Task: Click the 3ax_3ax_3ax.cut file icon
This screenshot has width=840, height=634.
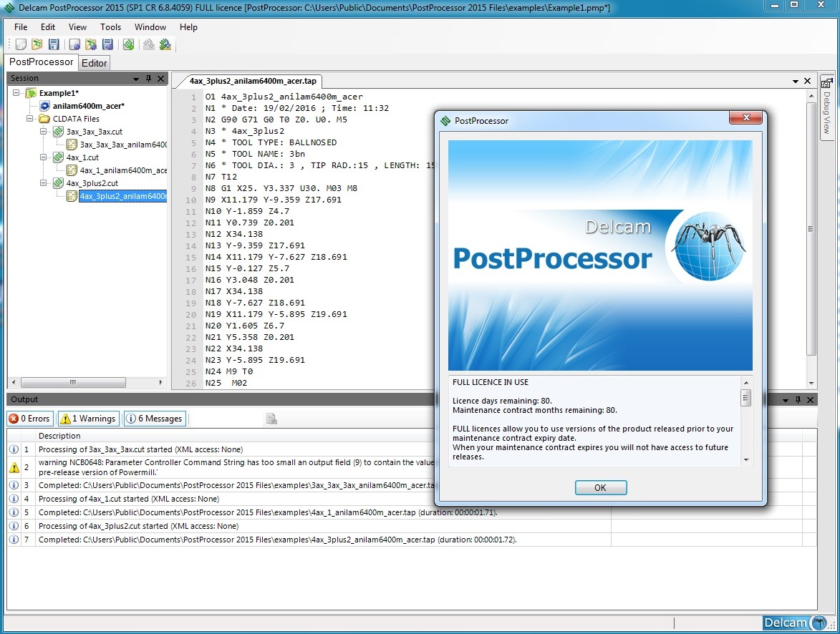Action: pyautogui.click(x=59, y=132)
